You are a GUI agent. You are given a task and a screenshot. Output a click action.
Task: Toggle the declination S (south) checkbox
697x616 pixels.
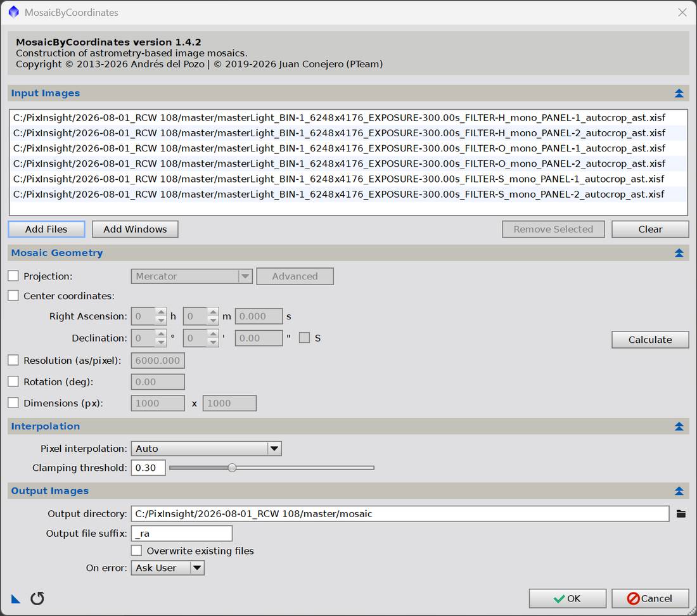(305, 338)
